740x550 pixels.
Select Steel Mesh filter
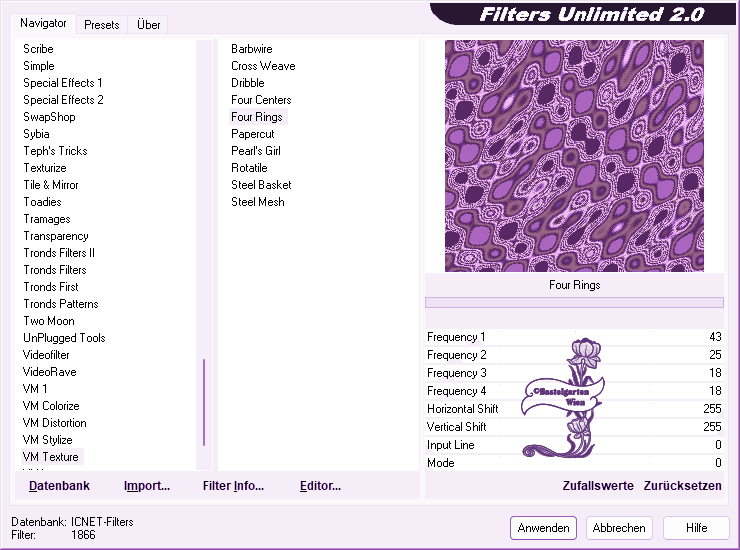(x=258, y=202)
